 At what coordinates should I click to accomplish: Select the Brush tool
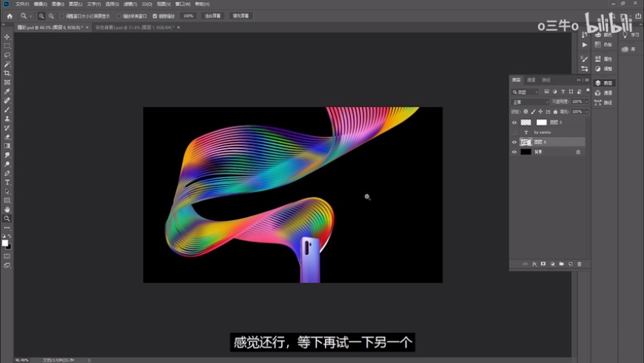pos(7,110)
